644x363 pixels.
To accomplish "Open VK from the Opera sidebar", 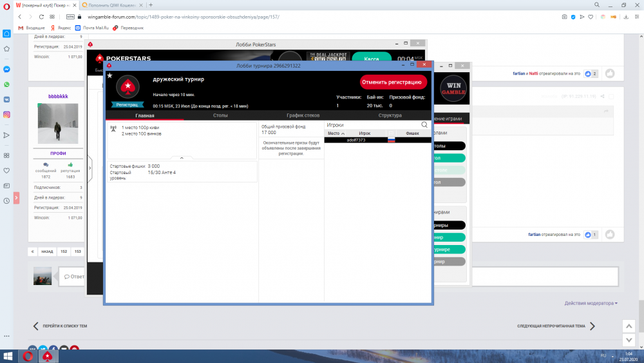I will tap(6, 99).
